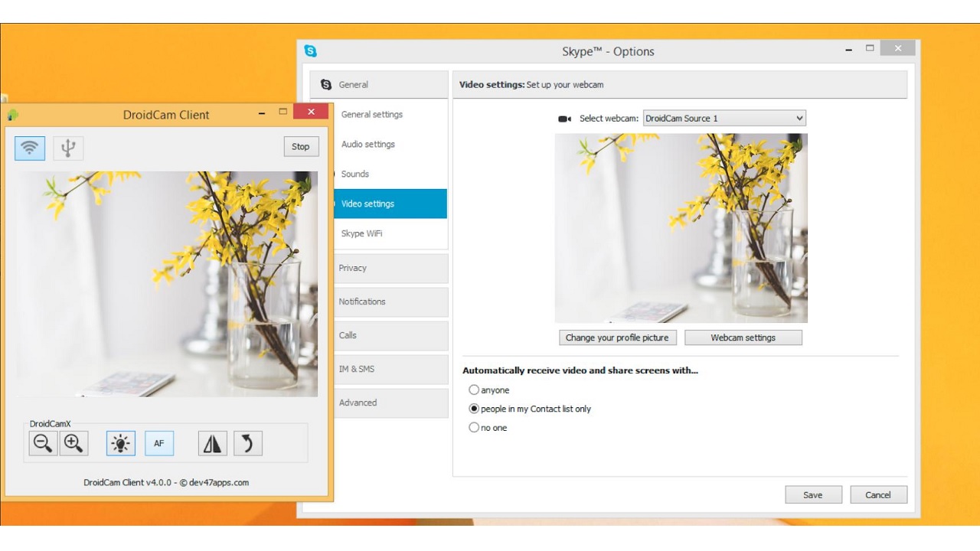
Task: Rotate the video with the rotate icon
Action: (x=248, y=443)
